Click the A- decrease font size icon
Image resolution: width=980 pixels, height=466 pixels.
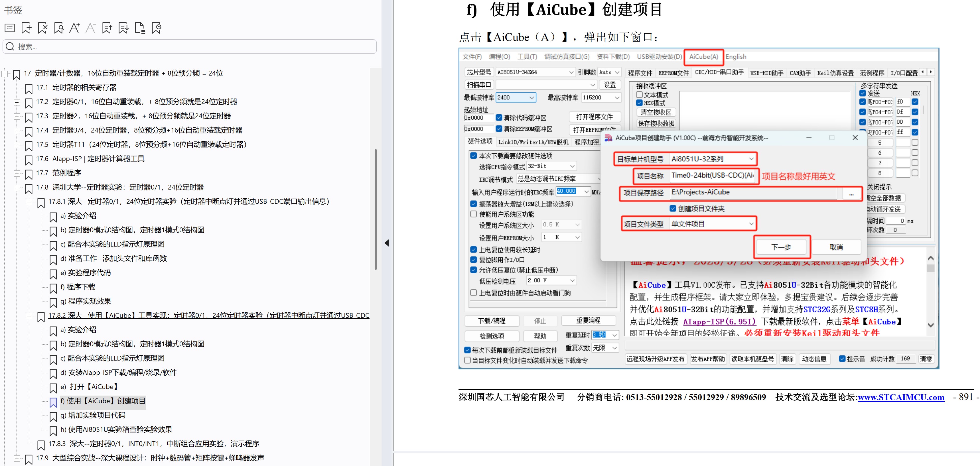[91, 28]
